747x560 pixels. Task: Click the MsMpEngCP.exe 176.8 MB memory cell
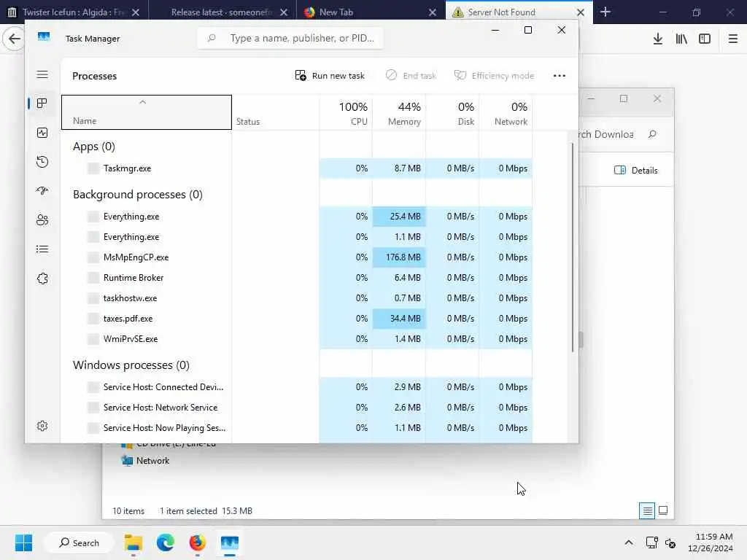(x=399, y=257)
